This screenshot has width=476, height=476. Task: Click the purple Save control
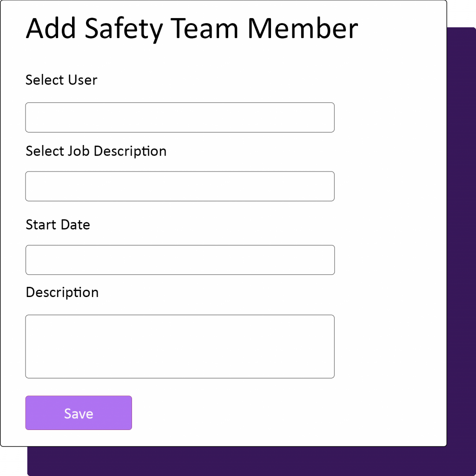point(78,413)
